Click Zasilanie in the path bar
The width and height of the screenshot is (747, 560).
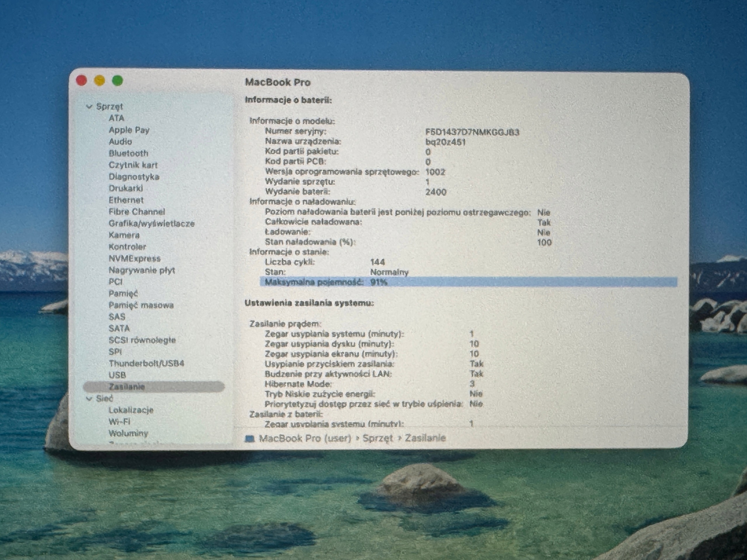(425, 438)
